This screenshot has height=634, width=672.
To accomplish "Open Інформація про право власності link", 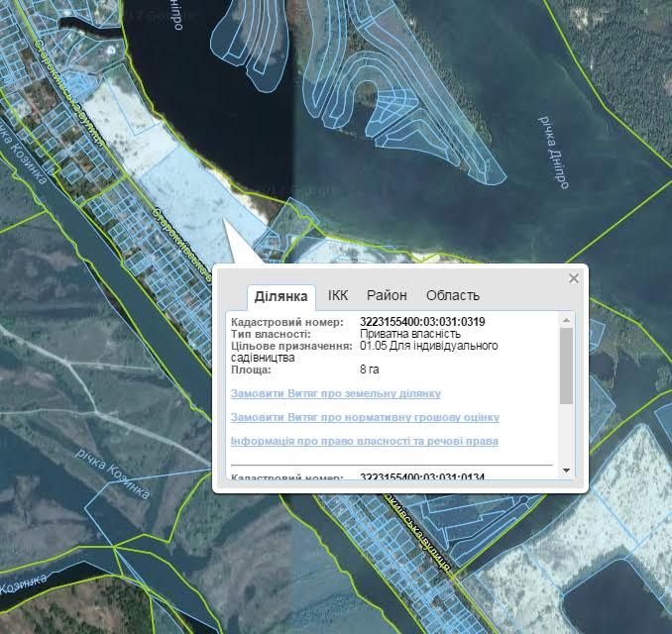I will click(x=364, y=441).
